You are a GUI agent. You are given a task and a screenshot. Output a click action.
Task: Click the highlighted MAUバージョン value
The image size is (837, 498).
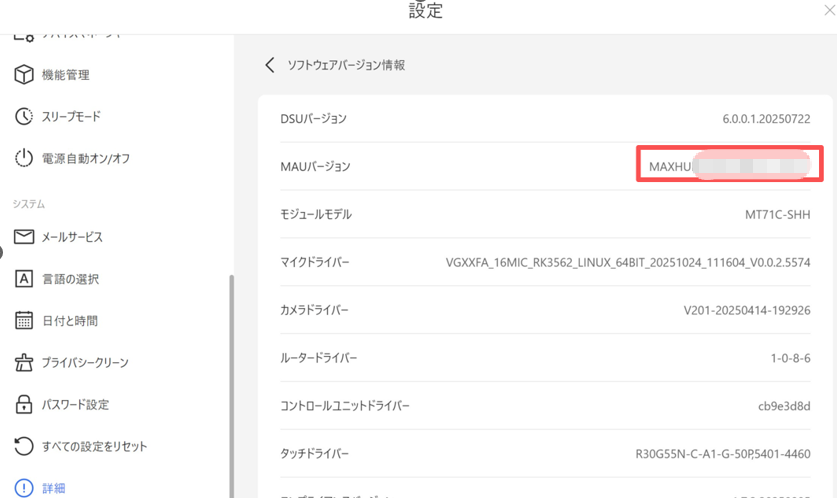point(729,166)
